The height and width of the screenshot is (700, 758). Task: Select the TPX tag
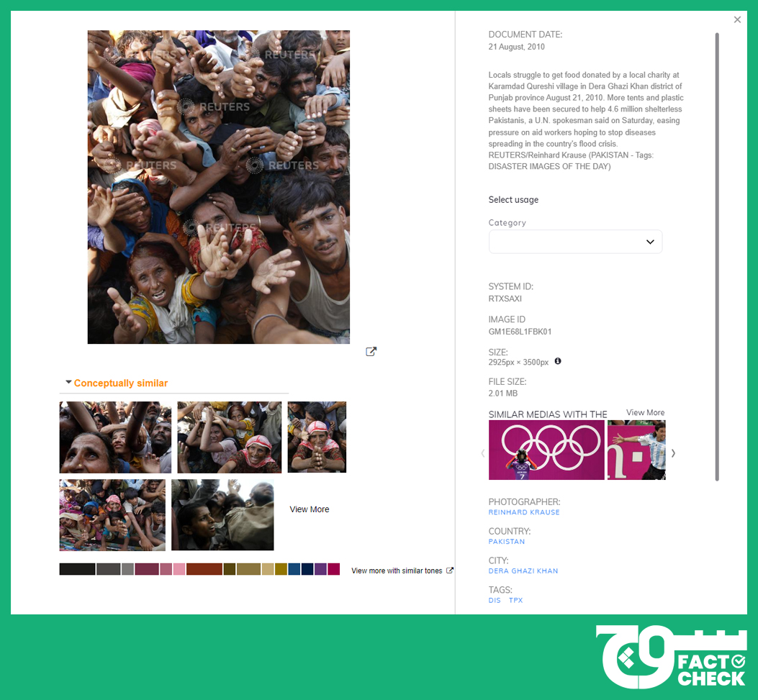[515, 601]
